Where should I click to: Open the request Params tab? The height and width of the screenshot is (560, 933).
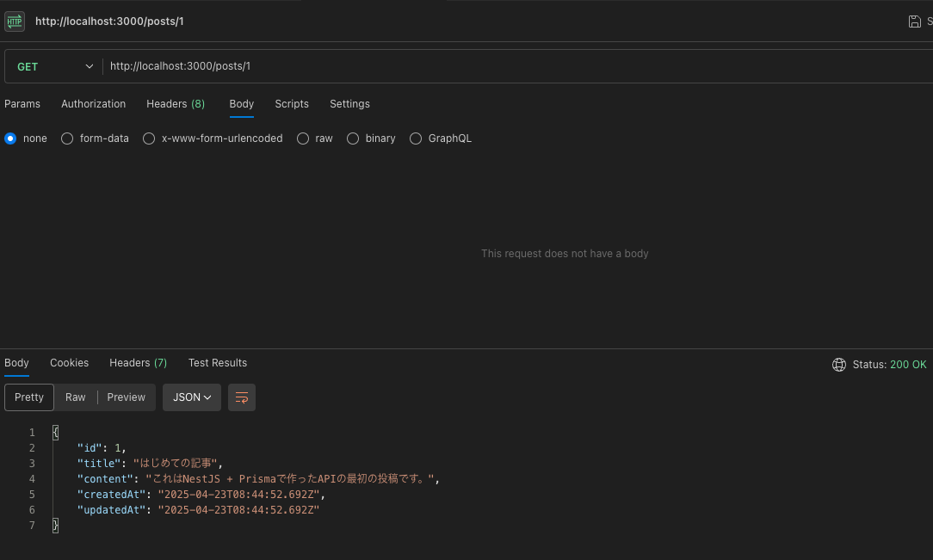tap(22, 104)
